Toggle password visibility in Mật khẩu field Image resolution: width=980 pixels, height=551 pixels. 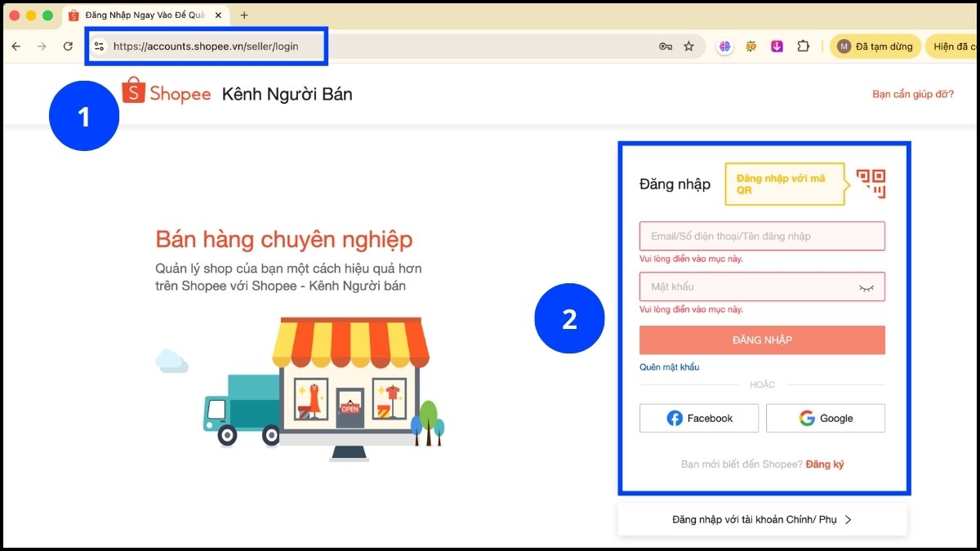coord(869,286)
